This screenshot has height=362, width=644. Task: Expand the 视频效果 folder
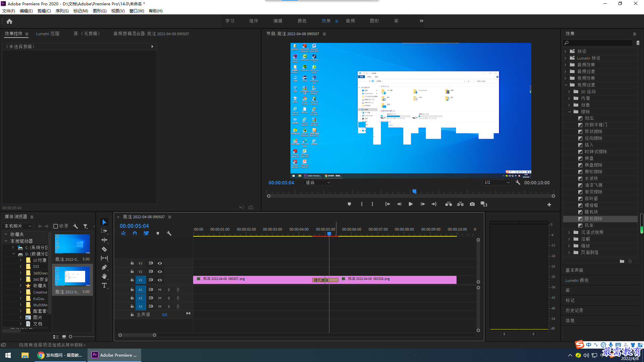(x=566, y=78)
